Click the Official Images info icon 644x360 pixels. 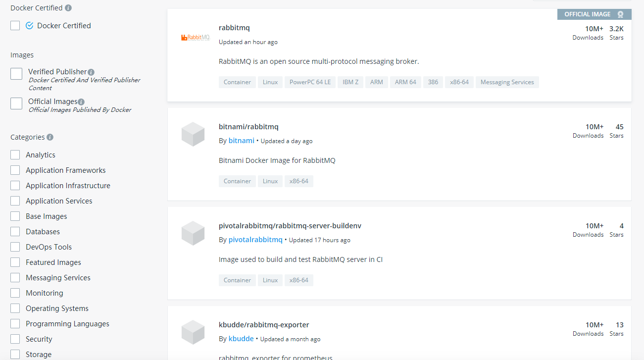point(81,102)
